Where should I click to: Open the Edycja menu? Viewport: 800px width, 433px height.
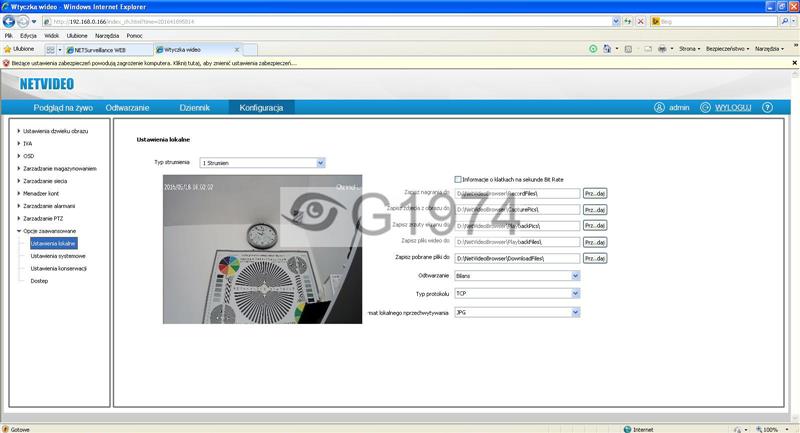pos(28,36)
